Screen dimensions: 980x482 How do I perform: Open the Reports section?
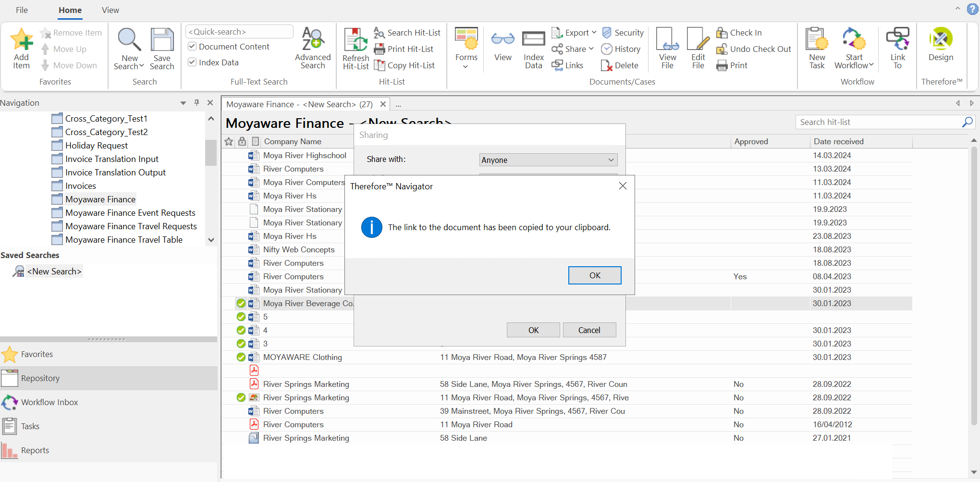tap(109, 450)
